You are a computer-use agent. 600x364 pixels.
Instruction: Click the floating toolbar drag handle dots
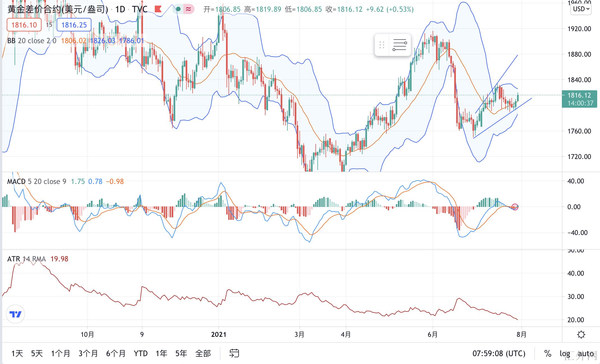point(382,45)
